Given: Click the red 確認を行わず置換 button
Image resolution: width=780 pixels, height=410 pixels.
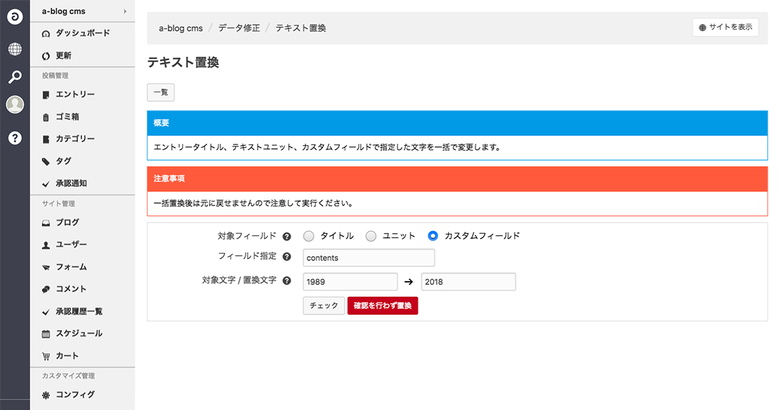Looking at the screenshot, I should coord(383,306).
